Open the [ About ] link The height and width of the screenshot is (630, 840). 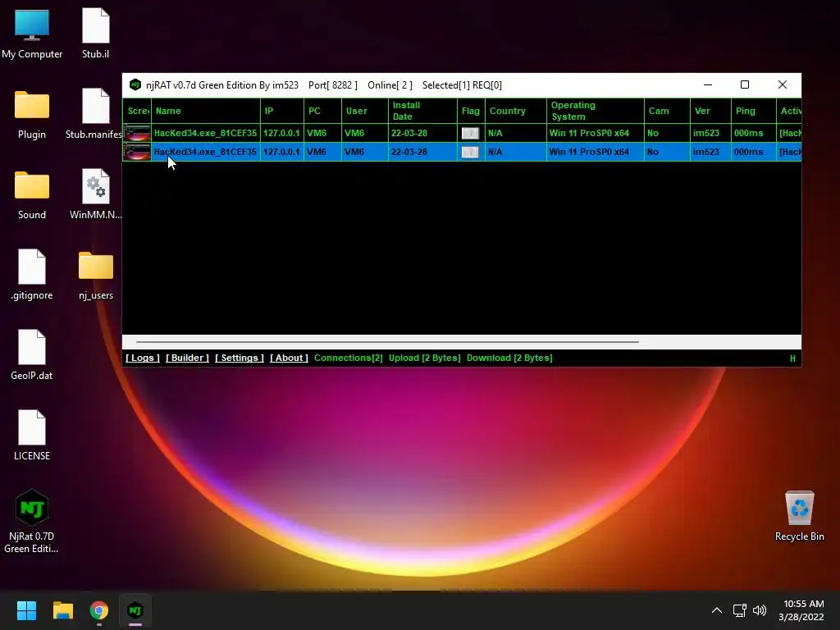290,358
